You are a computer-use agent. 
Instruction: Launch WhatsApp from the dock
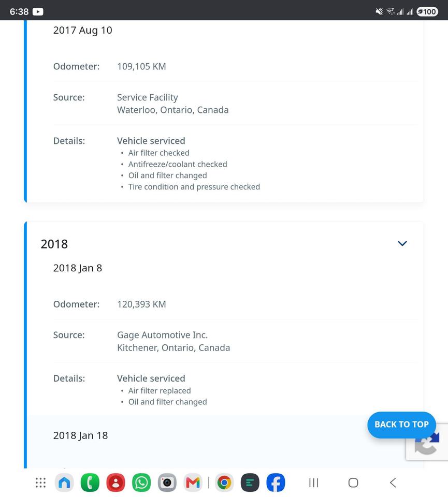pos(141,483)
